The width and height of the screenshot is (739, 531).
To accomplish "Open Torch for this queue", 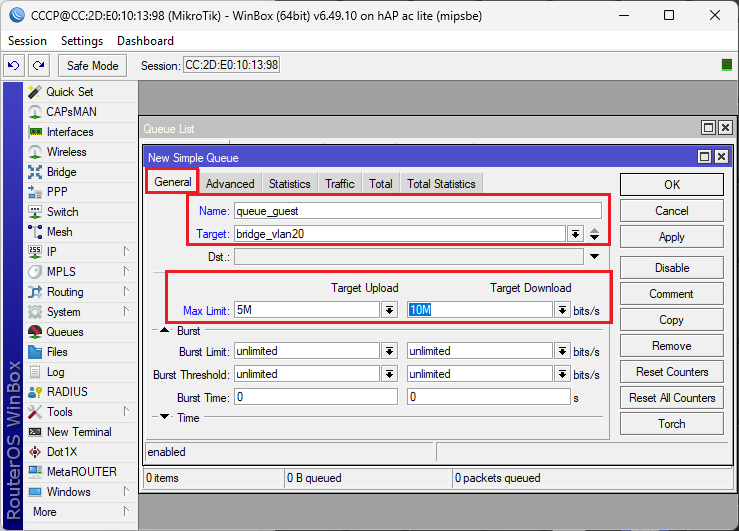I will point(672,424).
